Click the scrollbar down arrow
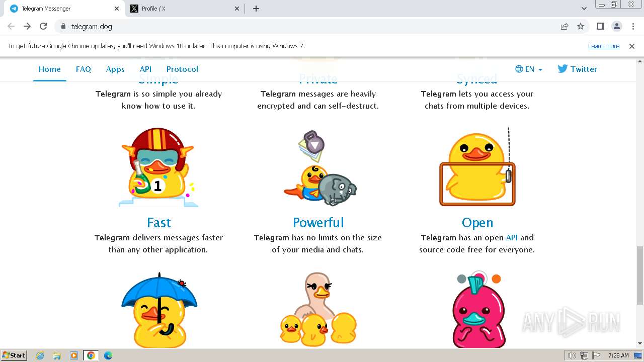Image resolution: width=644 pixels, height=362 pixels. [640, 344]
